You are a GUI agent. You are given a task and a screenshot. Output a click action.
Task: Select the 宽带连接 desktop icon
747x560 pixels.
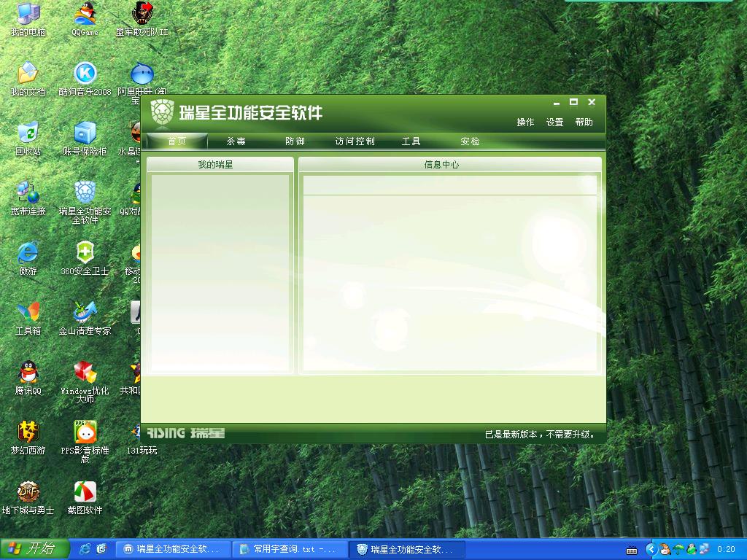(28, 198)
